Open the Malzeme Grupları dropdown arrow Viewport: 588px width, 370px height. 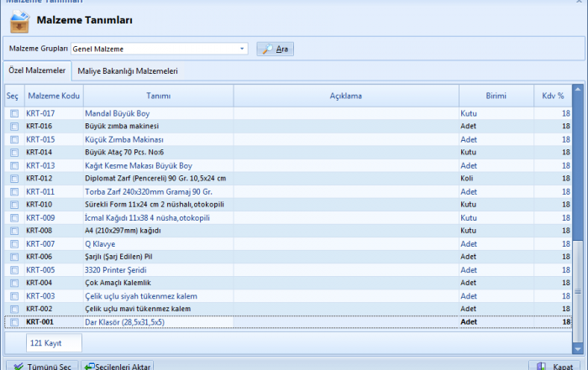click(x=243, y=50)
